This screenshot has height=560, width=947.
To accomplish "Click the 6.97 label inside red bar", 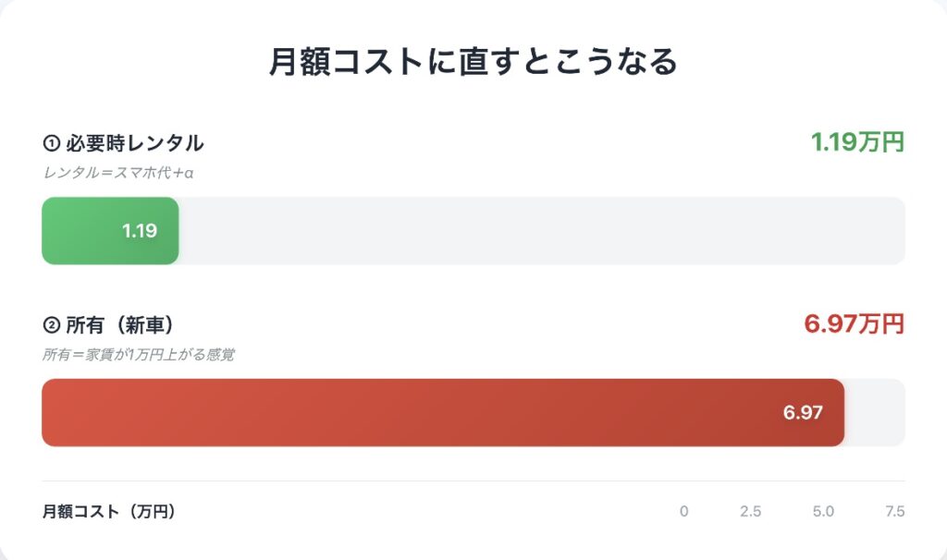I will (x=803, y=413).
